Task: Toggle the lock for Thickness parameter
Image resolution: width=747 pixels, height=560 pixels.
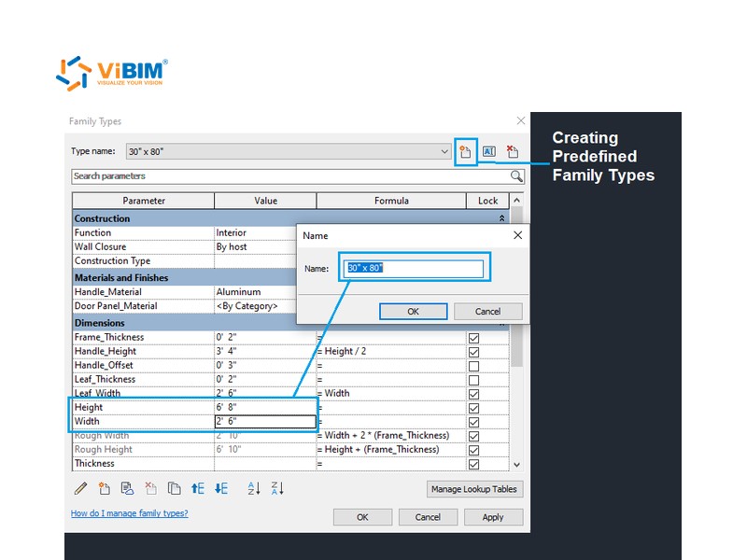Action: coord(473,464)
